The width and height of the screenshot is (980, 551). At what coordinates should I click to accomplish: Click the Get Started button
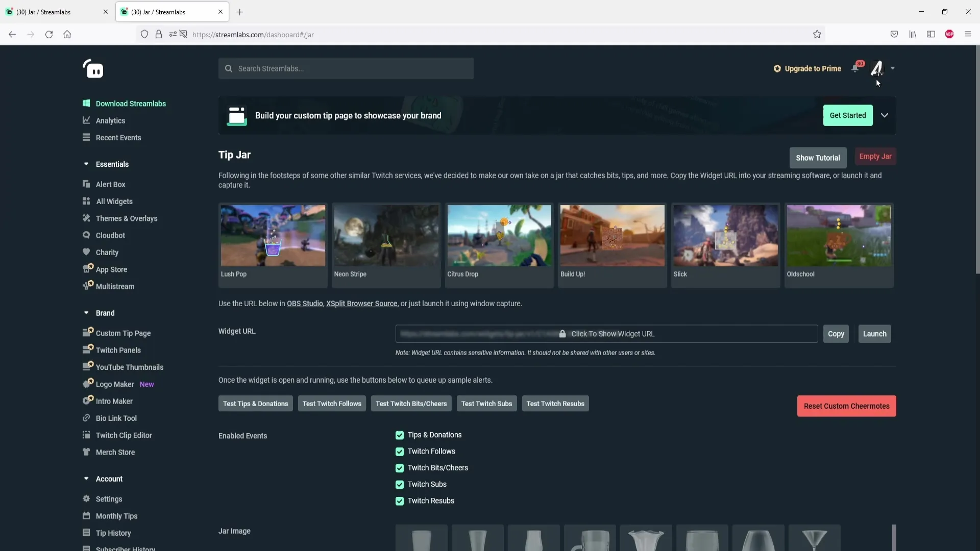[848, 115]
